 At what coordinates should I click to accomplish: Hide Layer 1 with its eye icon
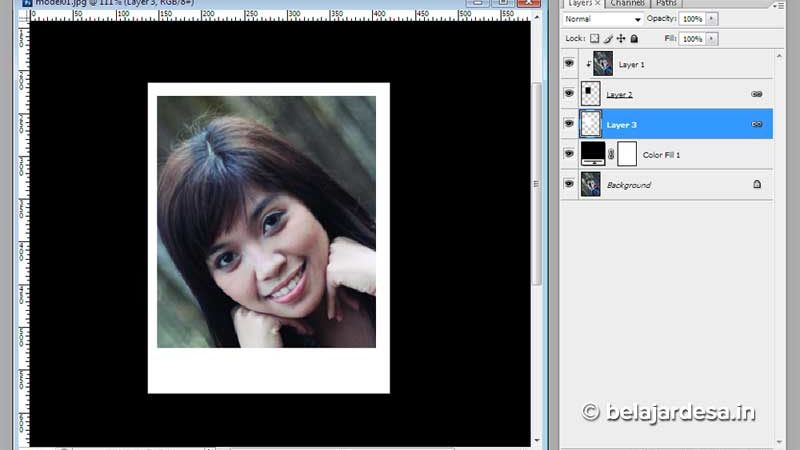(x=569, y=63)
